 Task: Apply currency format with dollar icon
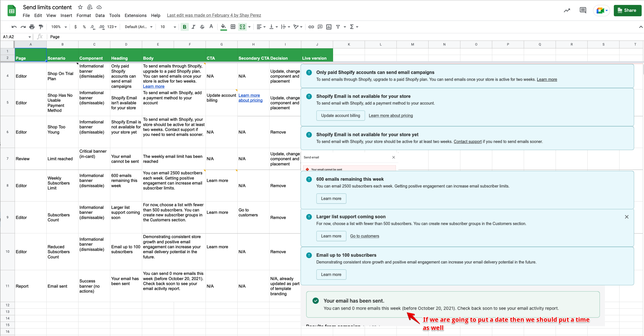[x=75, y=27]
